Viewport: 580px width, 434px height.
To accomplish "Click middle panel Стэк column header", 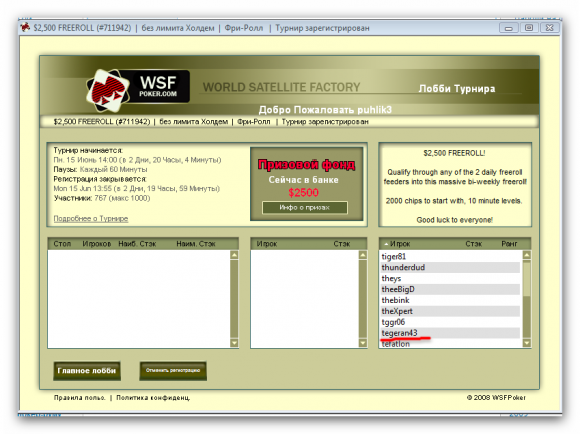I will [341, 244].
